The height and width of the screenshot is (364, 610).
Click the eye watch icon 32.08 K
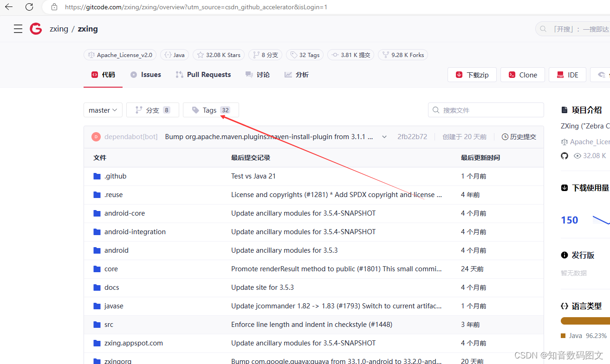[578, 156]
